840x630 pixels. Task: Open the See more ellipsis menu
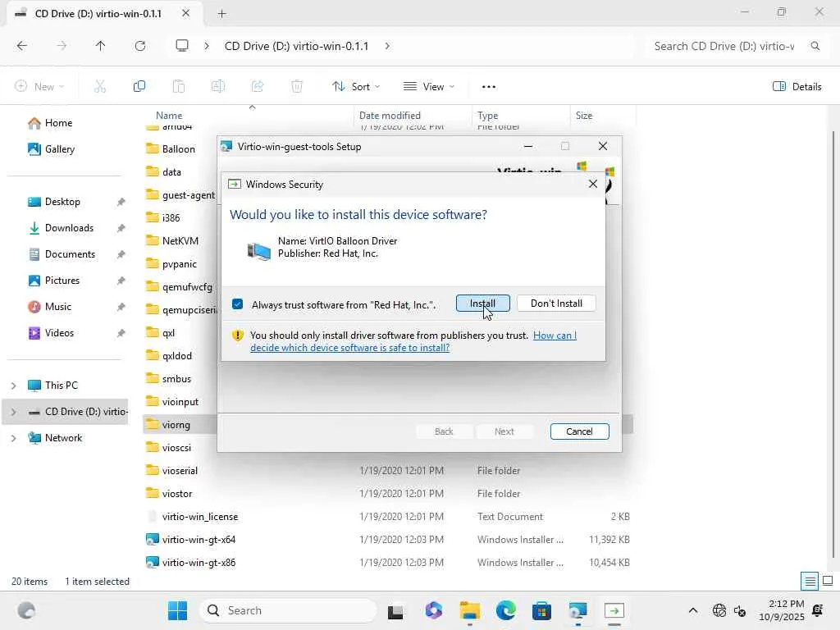(489, 86)
